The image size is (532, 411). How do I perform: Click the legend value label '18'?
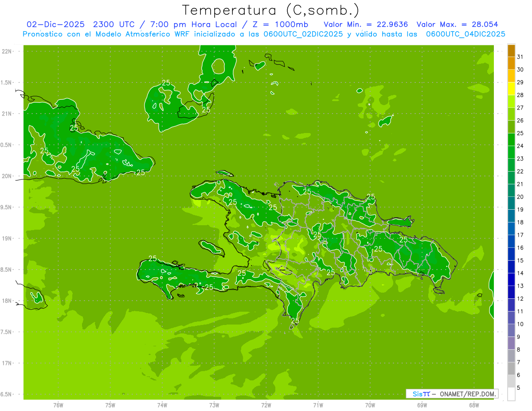[520, 222]
